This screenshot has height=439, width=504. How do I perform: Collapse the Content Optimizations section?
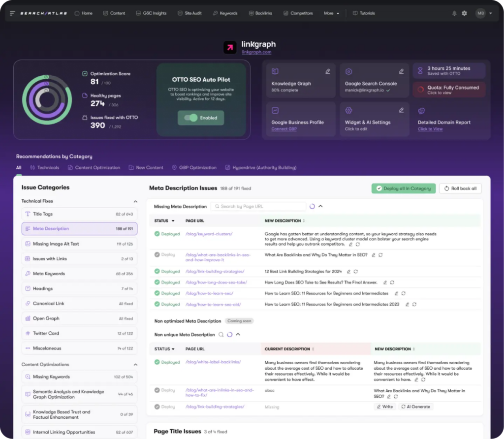(135, 365)
